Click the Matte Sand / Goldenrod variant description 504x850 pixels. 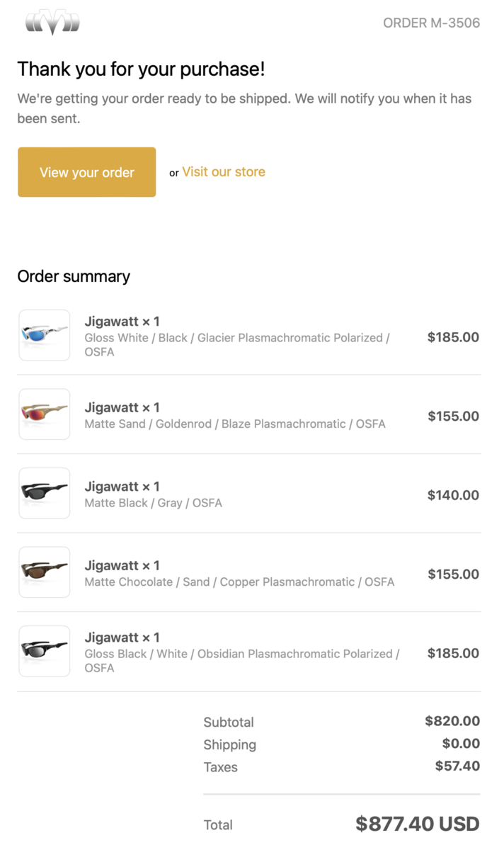click(x=234, y=424)
